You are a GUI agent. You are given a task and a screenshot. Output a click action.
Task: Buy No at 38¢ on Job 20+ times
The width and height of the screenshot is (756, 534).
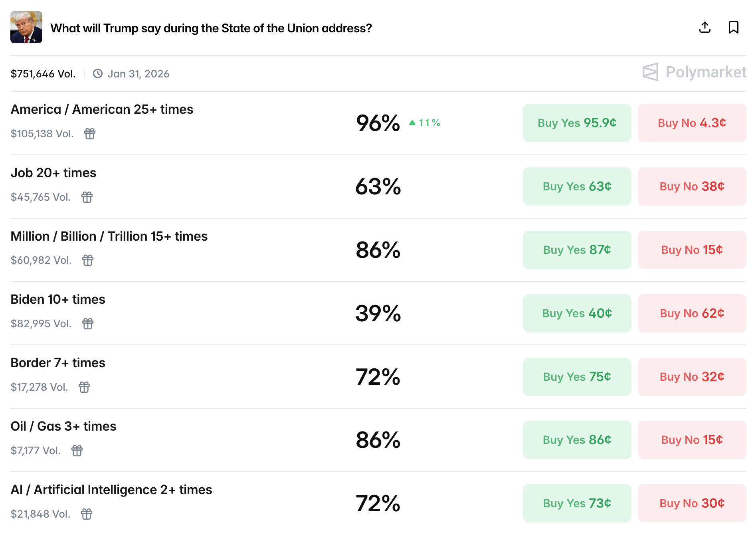click(692, 186)
